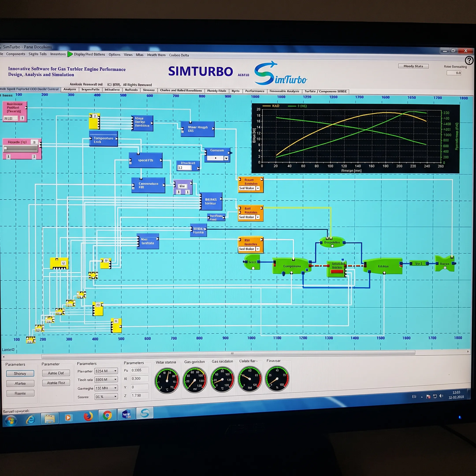Select the blue Muvar Hnqph EAS block

point(198,129)
